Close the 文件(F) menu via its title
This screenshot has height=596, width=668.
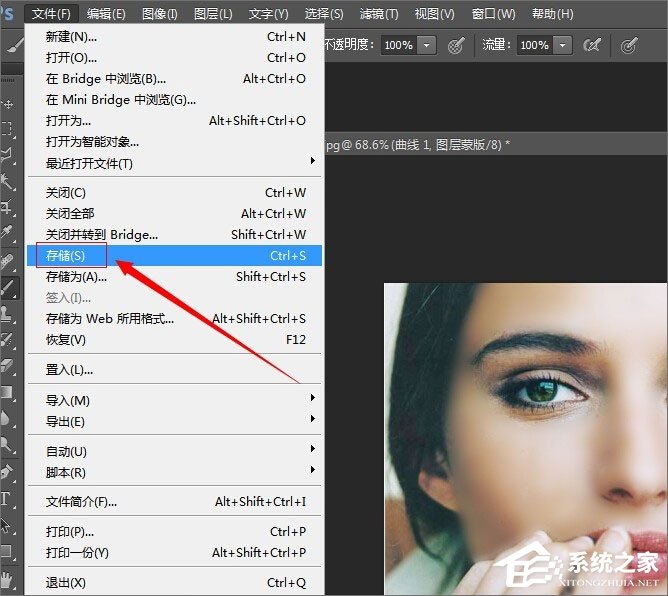(52, 14)
